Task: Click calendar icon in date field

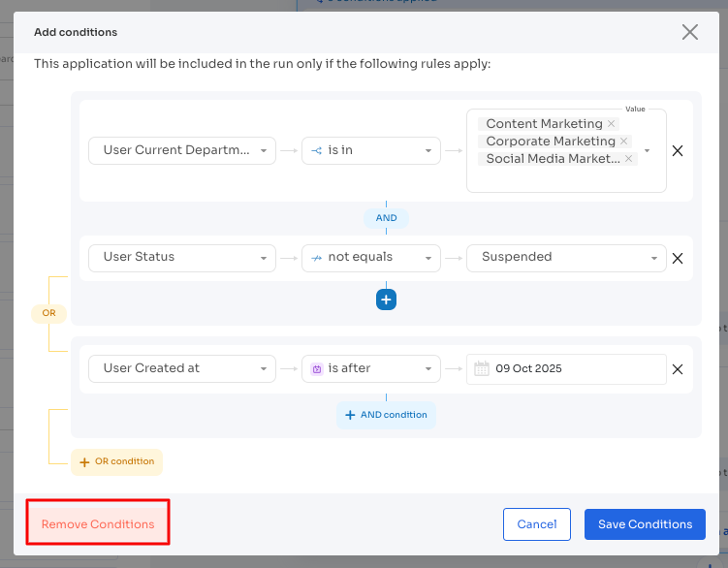Action: click(482, 368)
